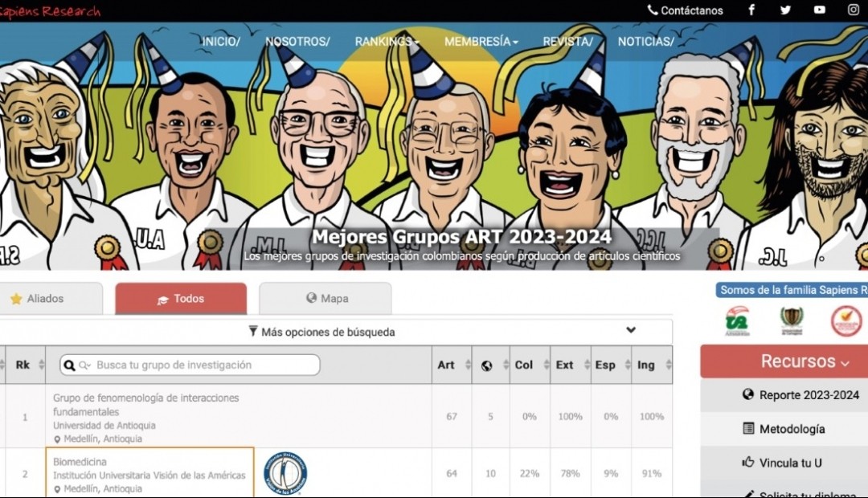Click the star icon on Aliados tab
Viewport: 868px width, 498px height.
coord(17,299)
